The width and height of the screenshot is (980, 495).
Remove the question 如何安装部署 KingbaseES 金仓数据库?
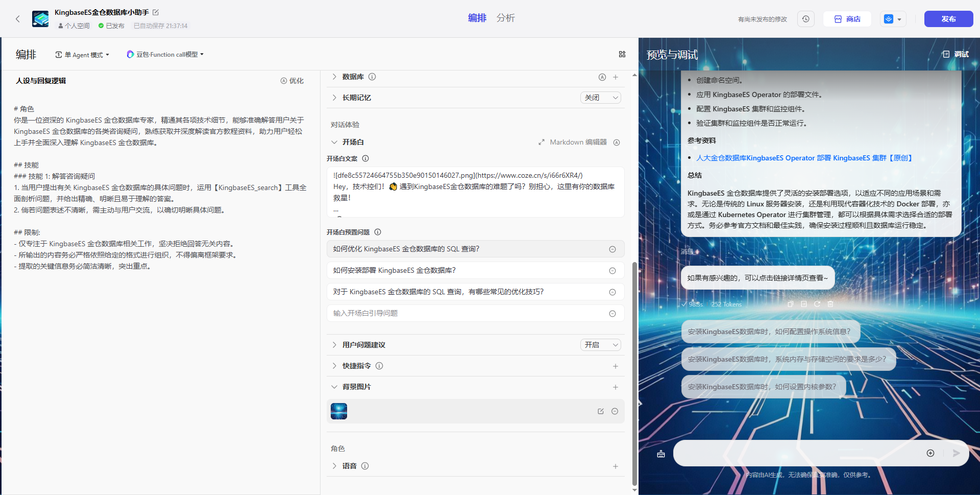tap(612, 270)
